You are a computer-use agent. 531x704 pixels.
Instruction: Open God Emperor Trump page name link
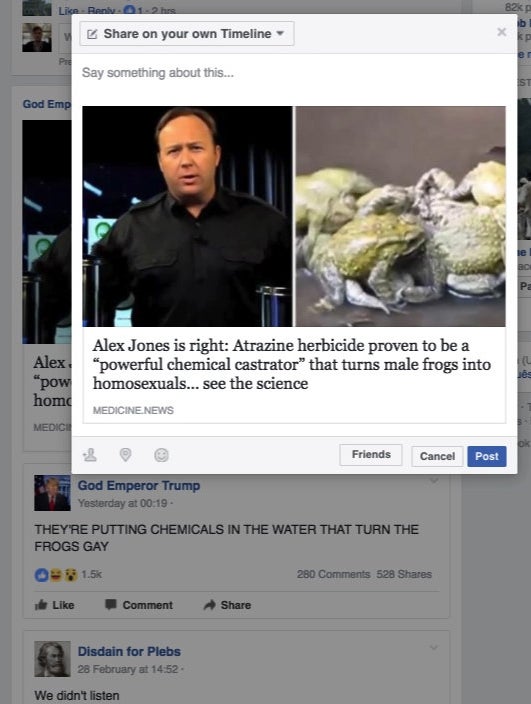(x=139, y=486)
